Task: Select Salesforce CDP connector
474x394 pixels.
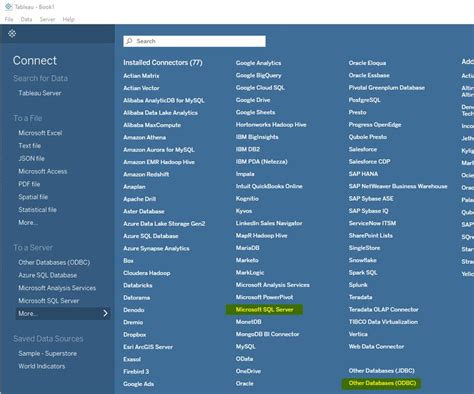Action: (369, 162)
